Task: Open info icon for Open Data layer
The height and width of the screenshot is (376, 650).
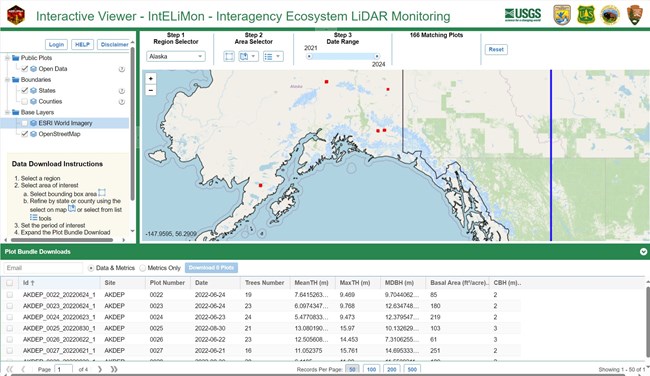Action: [122, 69]
